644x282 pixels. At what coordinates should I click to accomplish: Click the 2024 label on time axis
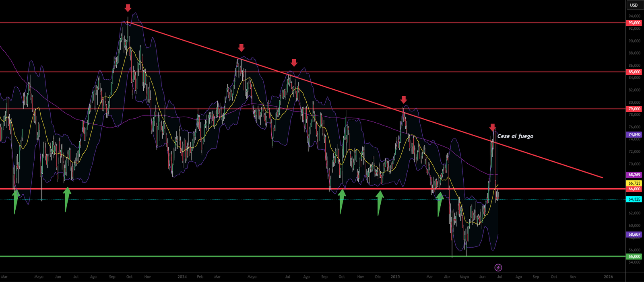182,277
